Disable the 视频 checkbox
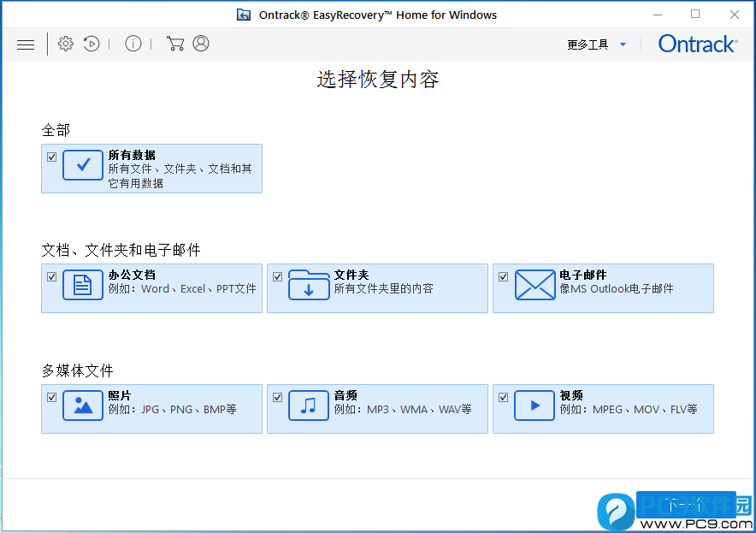 (504, 398)
